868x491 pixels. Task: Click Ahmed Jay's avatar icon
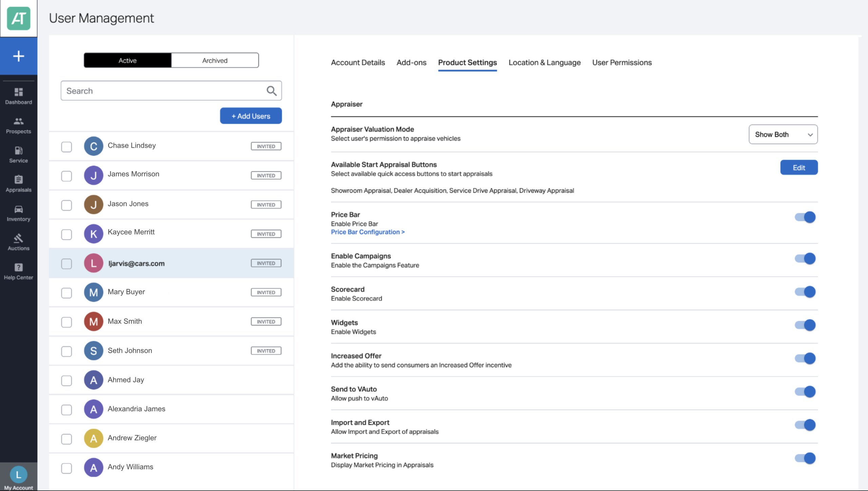(94, 380)
